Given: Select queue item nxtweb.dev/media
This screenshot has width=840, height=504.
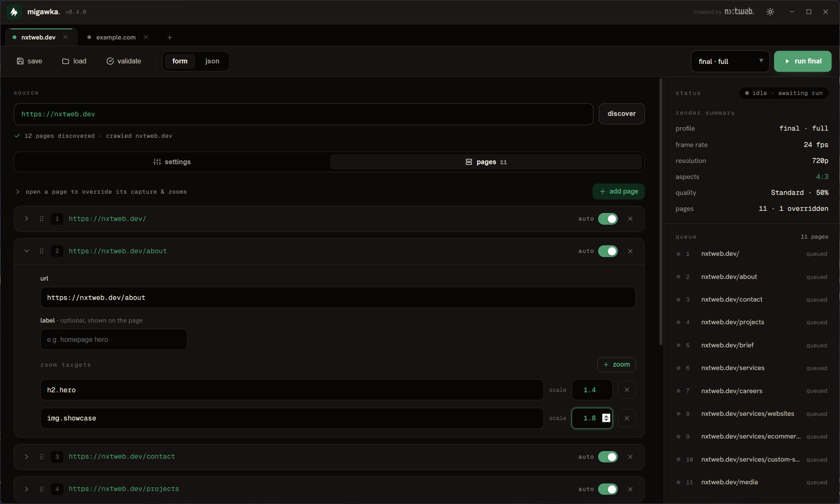Looking at the screenshot, I should pos(752,482).
